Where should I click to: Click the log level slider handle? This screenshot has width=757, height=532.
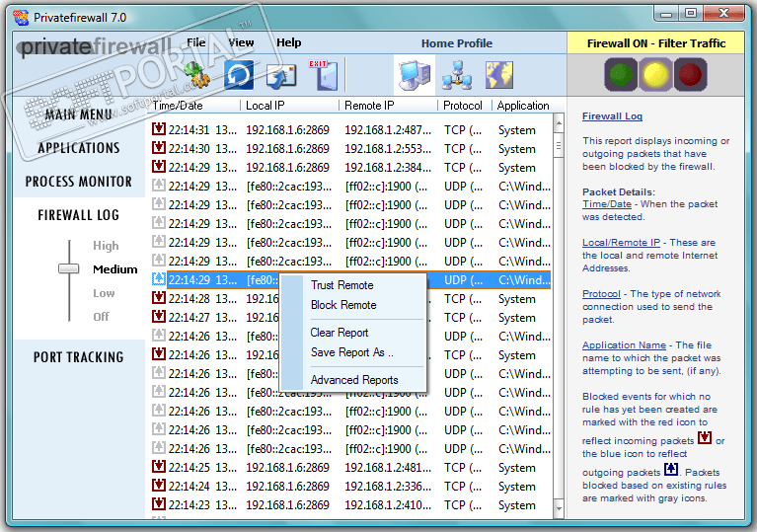pos(68,268)
